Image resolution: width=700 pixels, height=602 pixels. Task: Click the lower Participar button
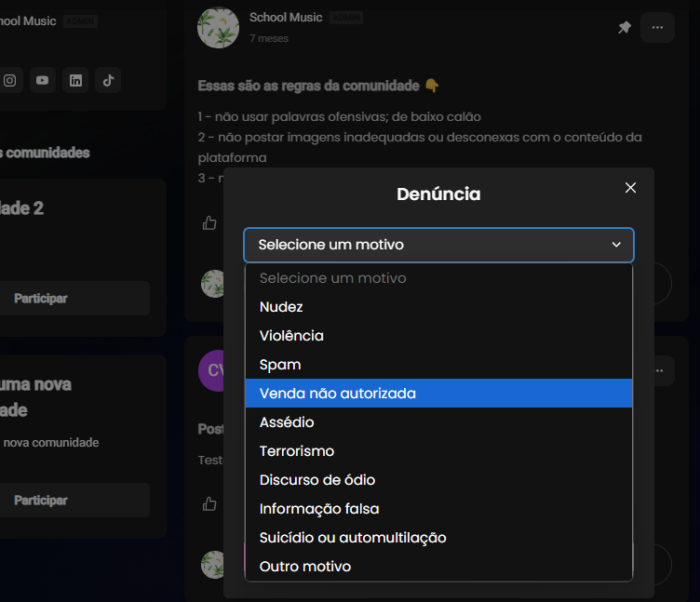pyautogui.click(x=74, y=501)
